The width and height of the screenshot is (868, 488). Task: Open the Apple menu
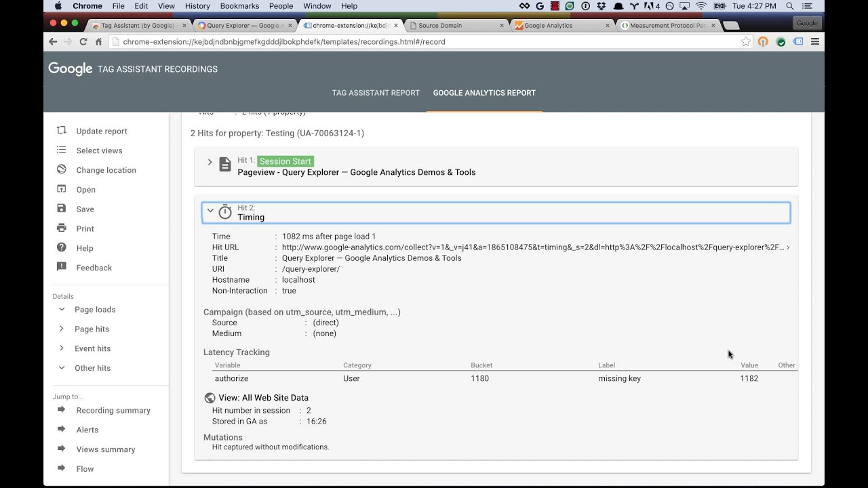58,6
